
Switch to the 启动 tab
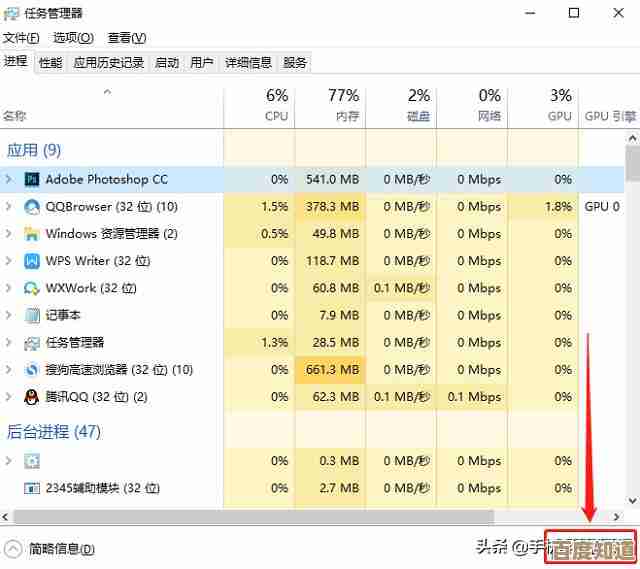(167, 62)
